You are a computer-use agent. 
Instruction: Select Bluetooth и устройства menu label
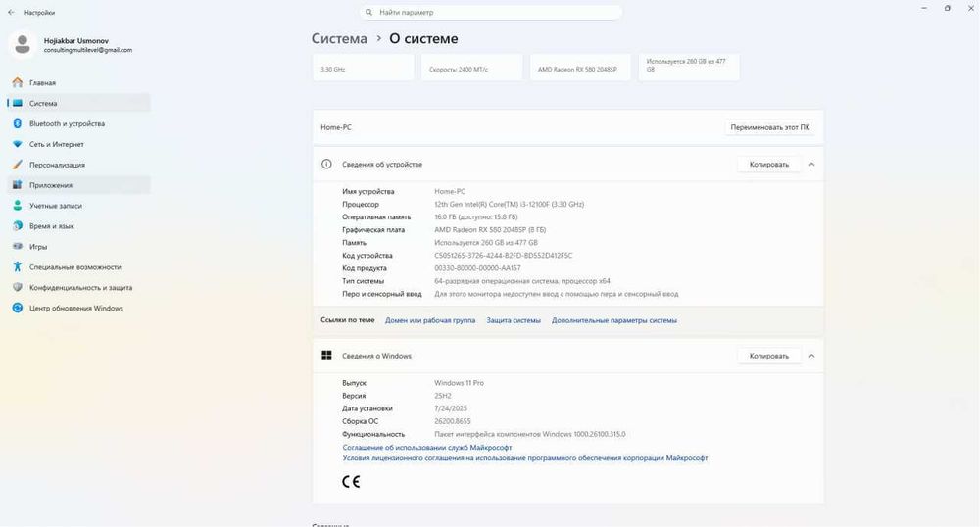[x=67, y=123]
